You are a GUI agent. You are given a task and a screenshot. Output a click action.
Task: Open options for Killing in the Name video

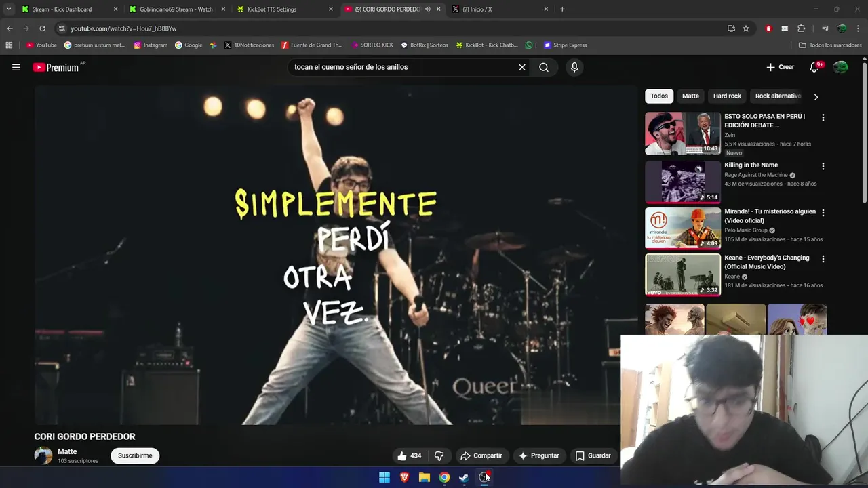point(823,166)
